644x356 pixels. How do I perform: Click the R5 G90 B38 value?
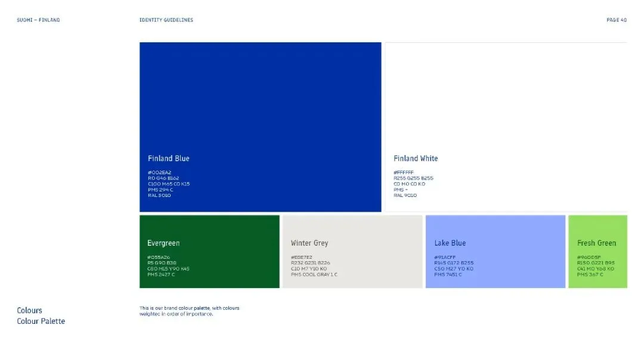click(162, 263)
